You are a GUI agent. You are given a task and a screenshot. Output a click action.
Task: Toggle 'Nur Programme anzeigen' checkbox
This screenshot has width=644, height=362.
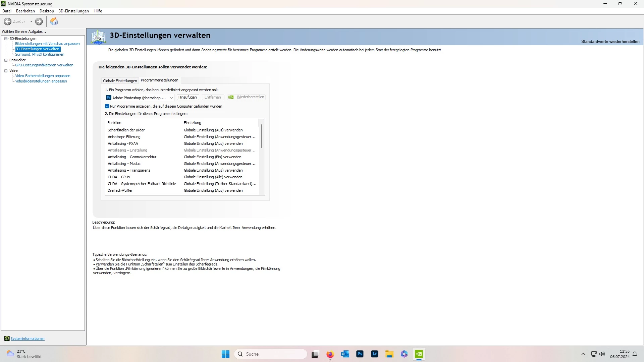pos(107,106)
